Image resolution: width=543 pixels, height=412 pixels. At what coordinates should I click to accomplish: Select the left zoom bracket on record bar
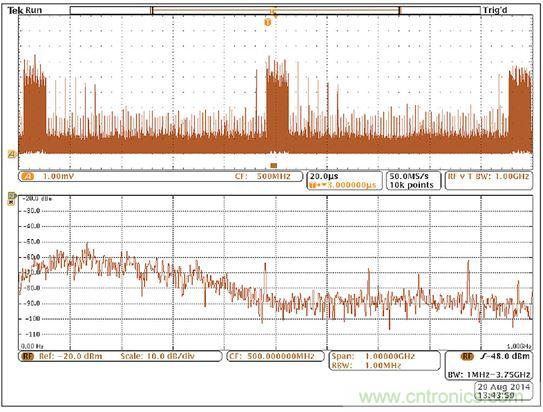click(x=152, y=10)
